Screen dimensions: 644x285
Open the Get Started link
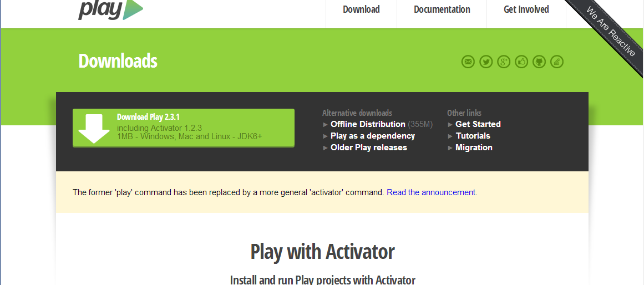coord(478,124)
